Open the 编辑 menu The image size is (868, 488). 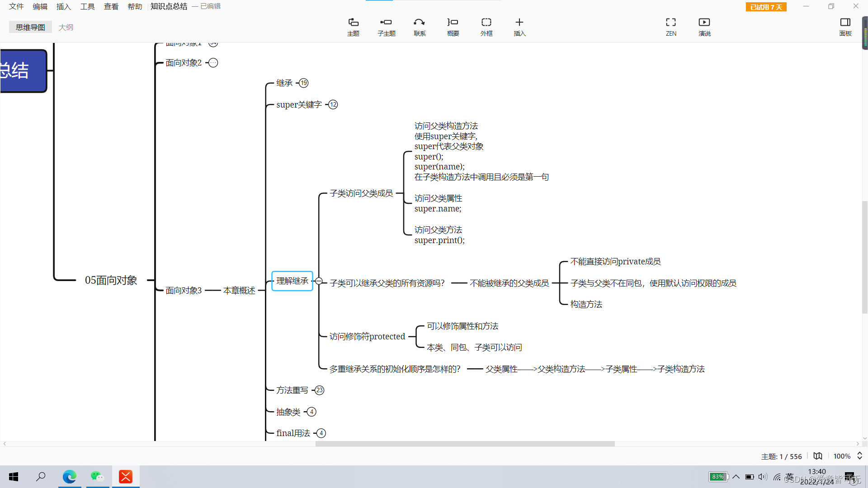tap(40, 6)
